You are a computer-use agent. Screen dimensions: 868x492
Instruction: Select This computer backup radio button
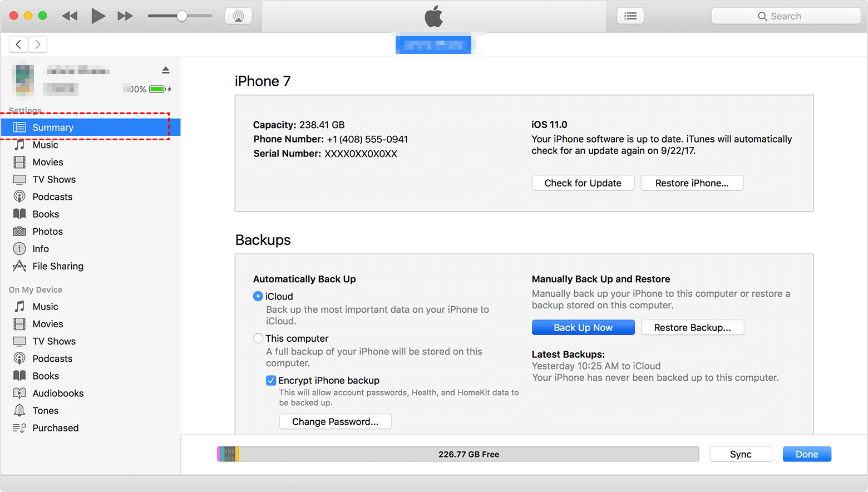258,338
